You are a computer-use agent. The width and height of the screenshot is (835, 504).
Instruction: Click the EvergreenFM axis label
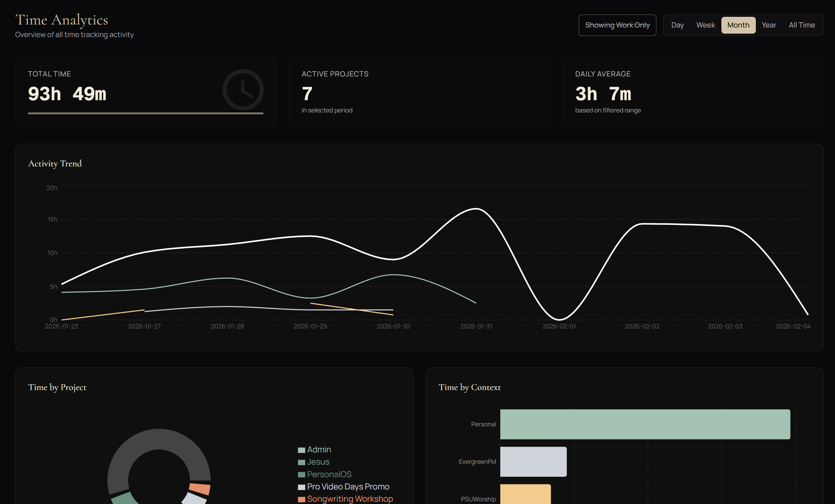click(x=477, y=462)
